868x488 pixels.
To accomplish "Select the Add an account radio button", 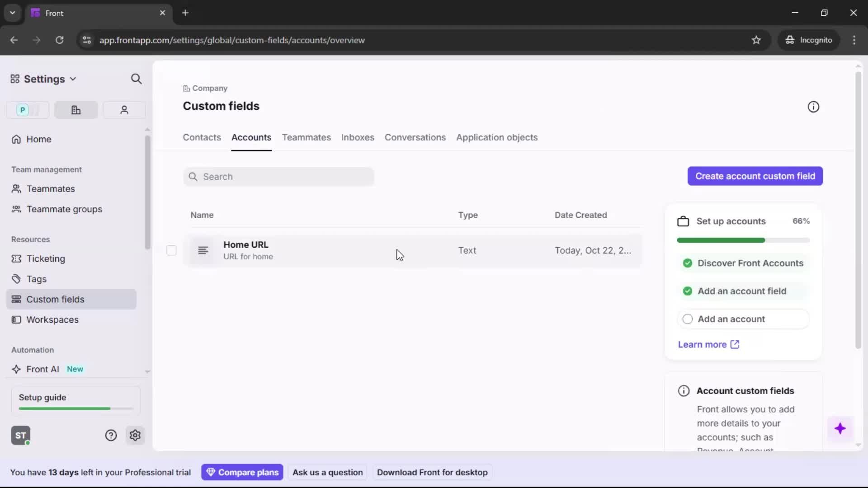I will pos(688,319).
